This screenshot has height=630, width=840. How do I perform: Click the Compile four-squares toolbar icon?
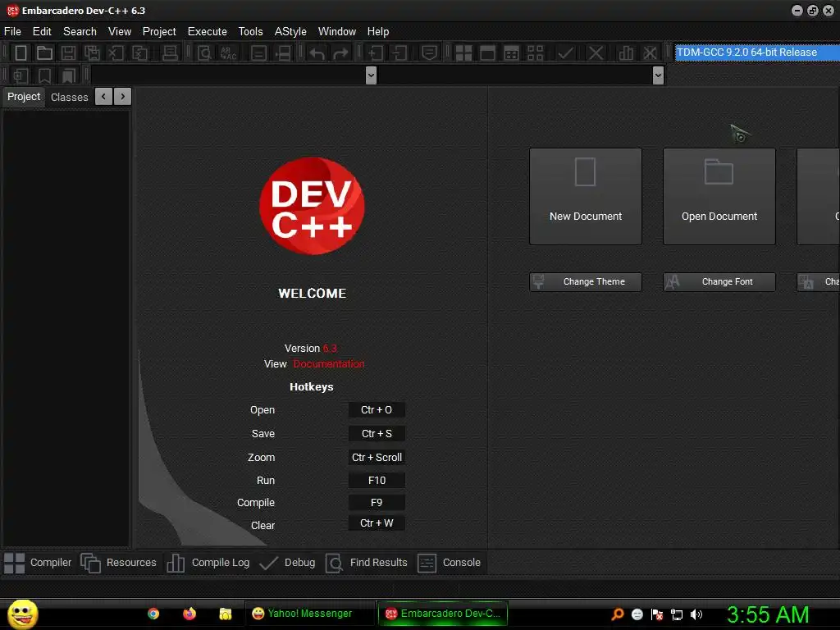463,52
